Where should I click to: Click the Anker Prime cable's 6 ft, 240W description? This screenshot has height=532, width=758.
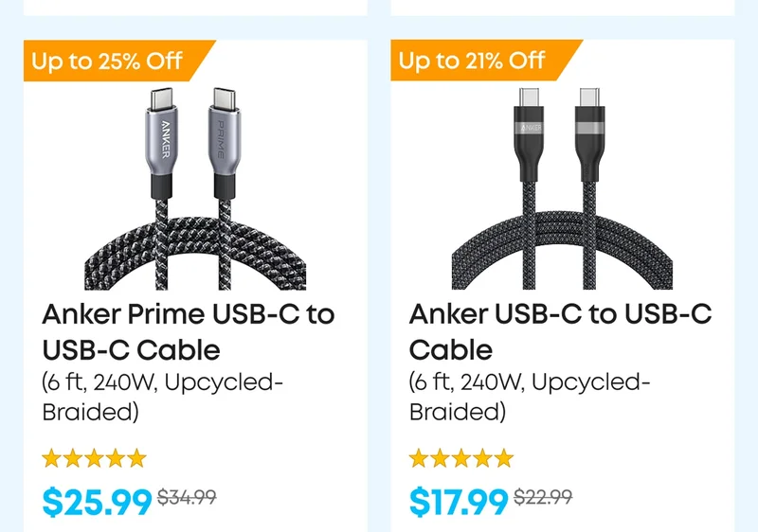(163, 397)
